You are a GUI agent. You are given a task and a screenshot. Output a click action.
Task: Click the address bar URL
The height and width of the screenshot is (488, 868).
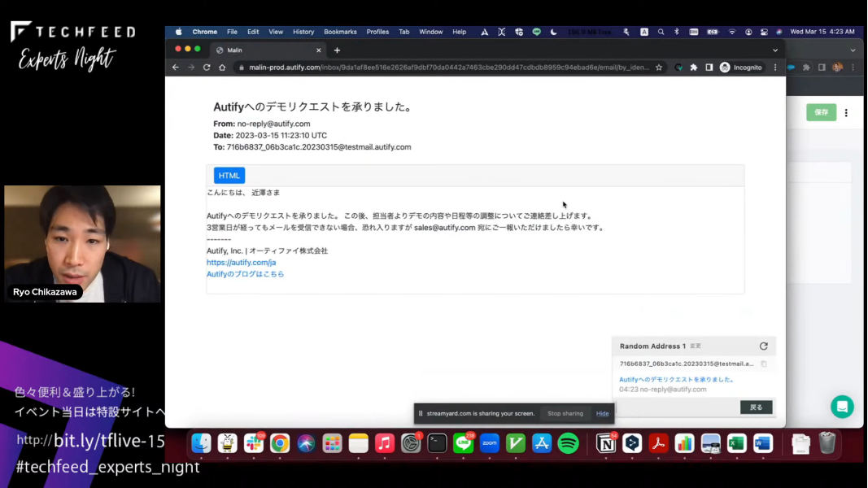(448, 68)
